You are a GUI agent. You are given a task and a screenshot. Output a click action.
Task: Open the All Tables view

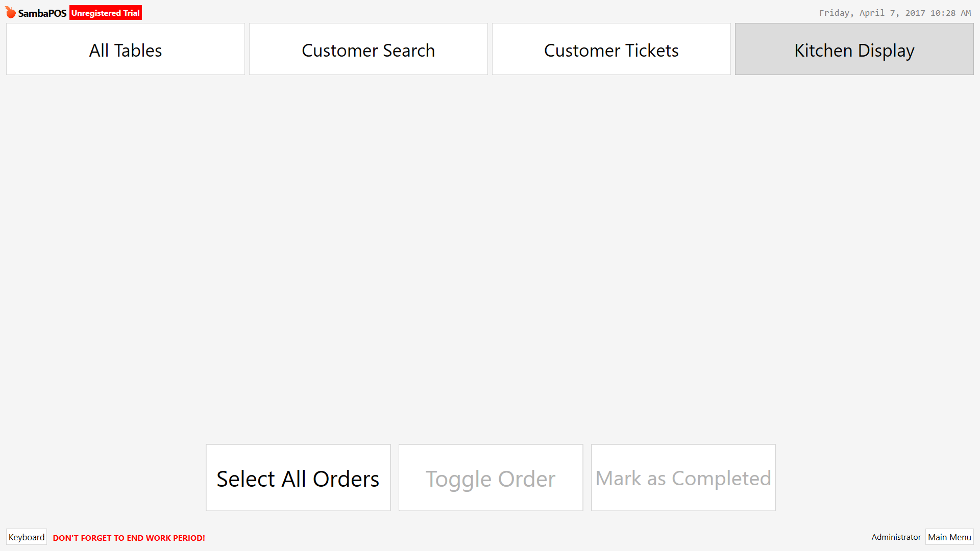click(126, 49)
